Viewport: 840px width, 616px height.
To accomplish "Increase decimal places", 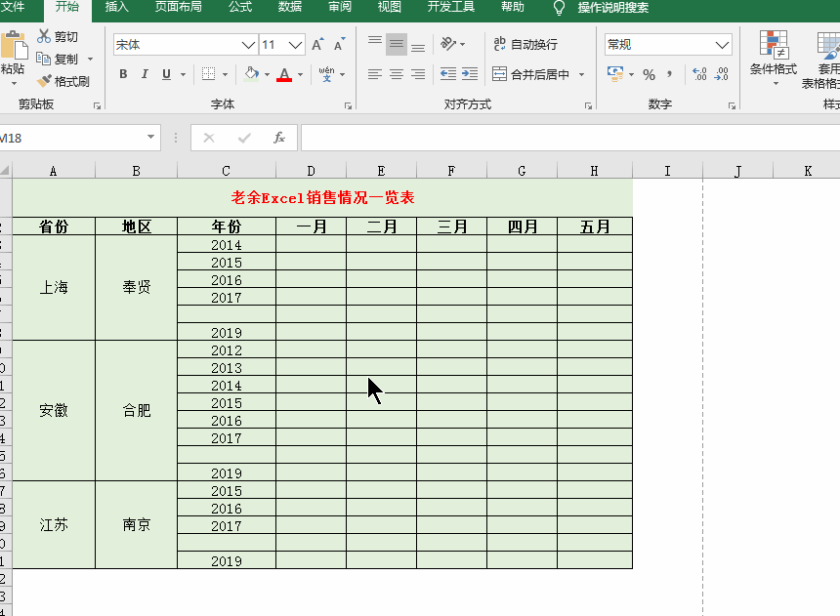I will pyautogui.click(x=699, y=74).
